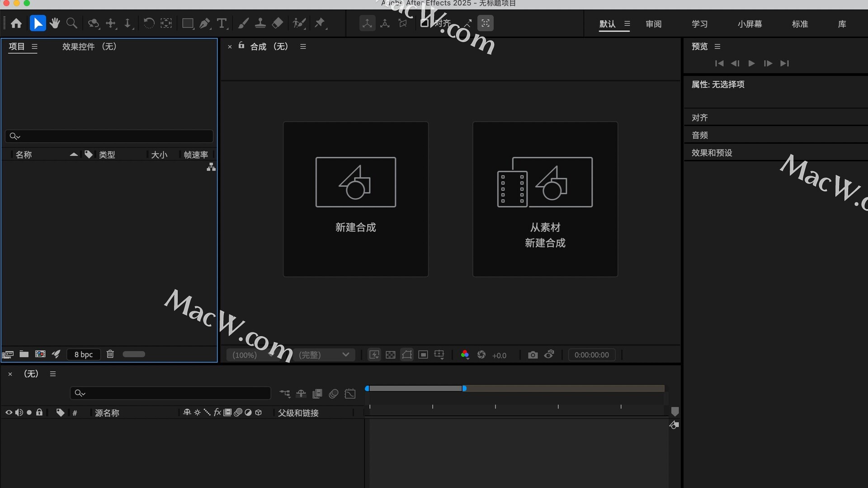Image resolution: width=868 pixels, height=488 pixels.
Task: Click the 从素材新建合成 card
Action: [x=545, y=199]
